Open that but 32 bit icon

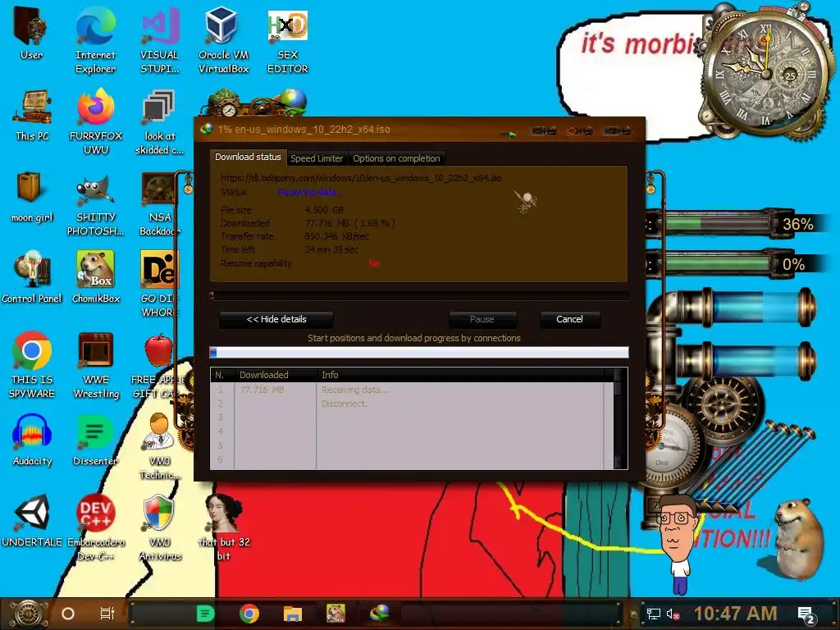224,528
